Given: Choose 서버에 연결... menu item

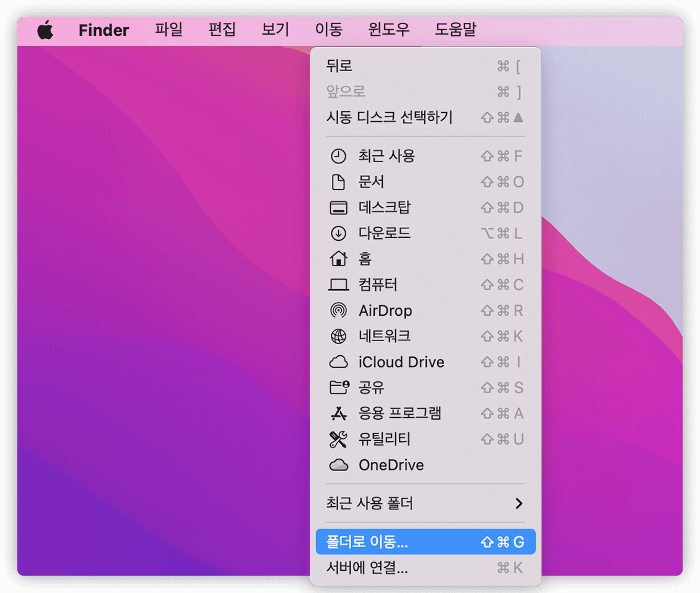Looking at the screenshot, I should point(426,568).
